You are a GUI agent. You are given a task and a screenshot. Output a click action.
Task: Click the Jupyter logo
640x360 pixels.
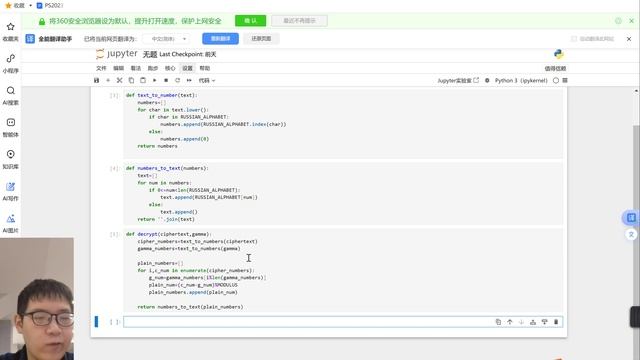117,54
